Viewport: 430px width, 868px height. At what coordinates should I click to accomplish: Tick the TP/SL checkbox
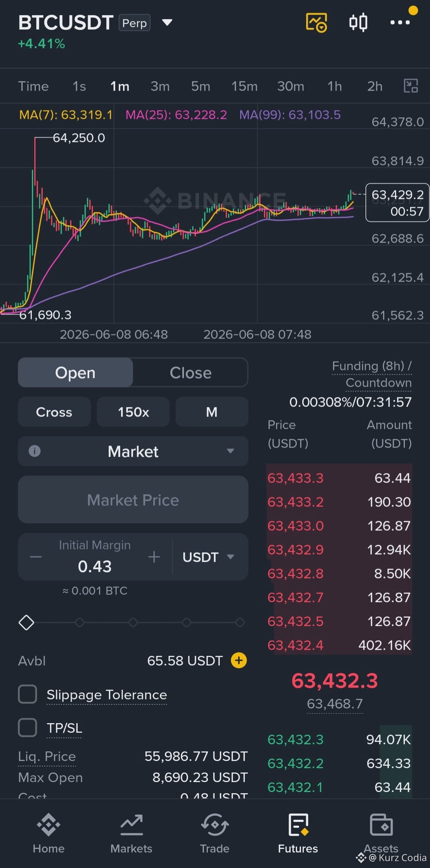tap(27, 728)
